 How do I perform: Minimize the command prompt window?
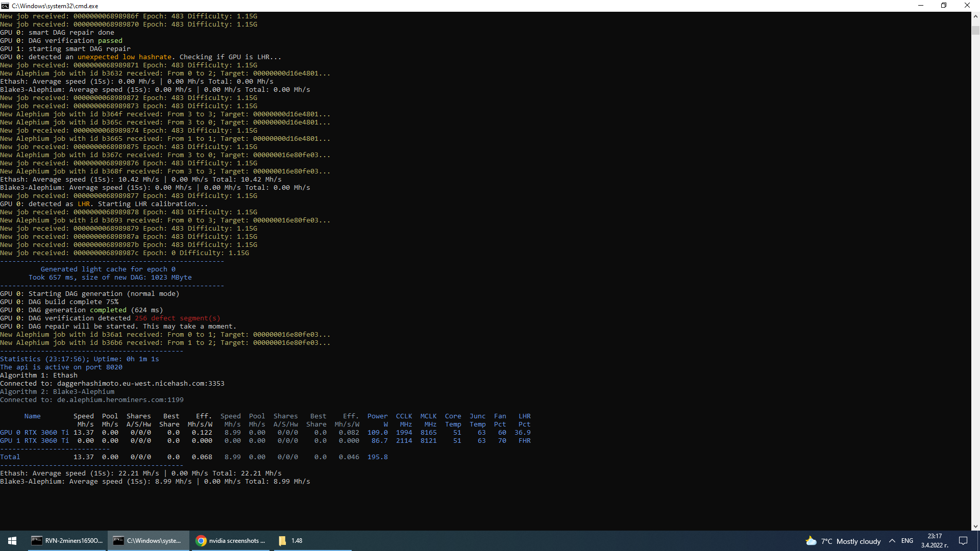point(920,5)
